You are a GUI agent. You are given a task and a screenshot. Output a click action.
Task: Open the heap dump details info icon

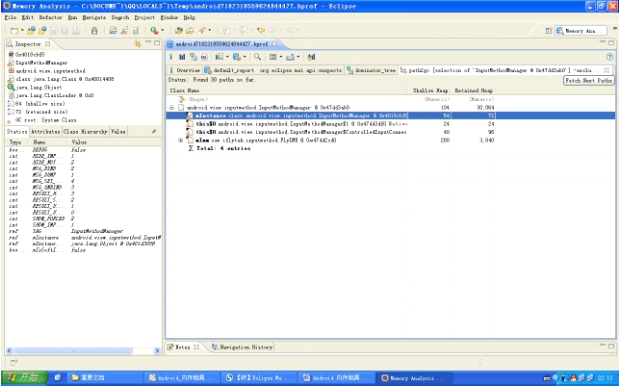(171, 57)
